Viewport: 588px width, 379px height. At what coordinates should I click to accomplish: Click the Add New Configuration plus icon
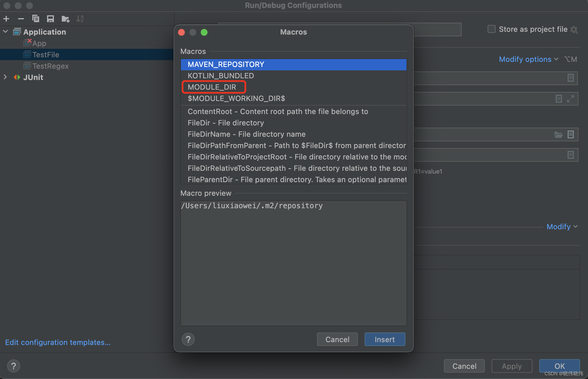tap(6, 19)
